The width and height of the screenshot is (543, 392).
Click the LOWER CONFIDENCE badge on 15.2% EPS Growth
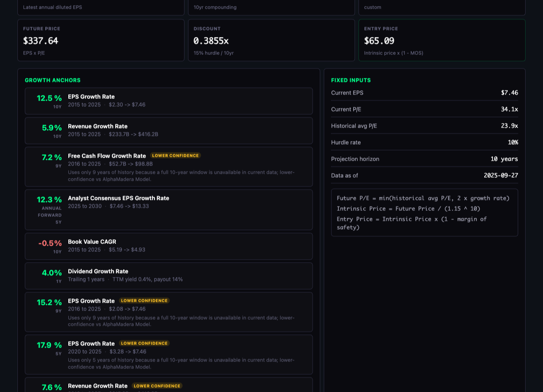point(144,300)
